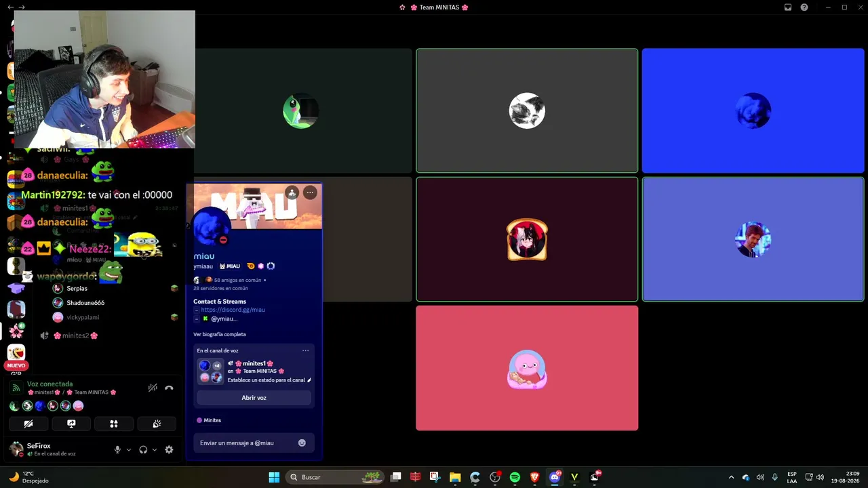Show hidden system tray icons
Viewport: 868px width, 488px height.
pos(731,477)
